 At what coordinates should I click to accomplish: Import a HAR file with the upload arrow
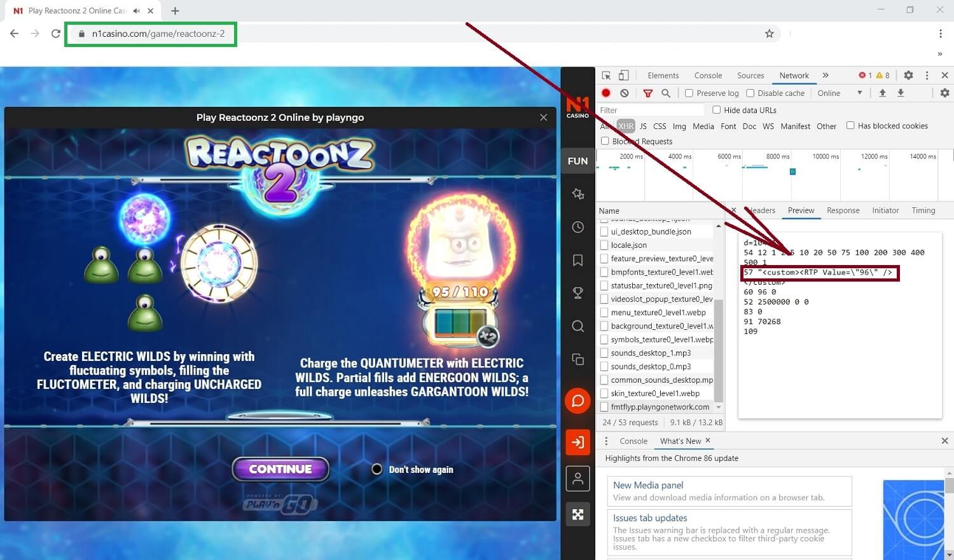[x=883, y=93]
